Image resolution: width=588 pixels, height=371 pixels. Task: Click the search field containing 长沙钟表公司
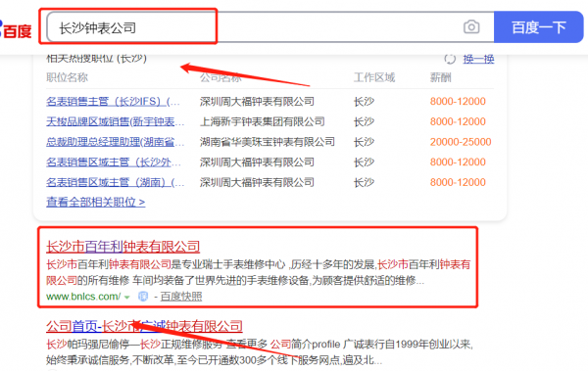(x=270, y=27)
